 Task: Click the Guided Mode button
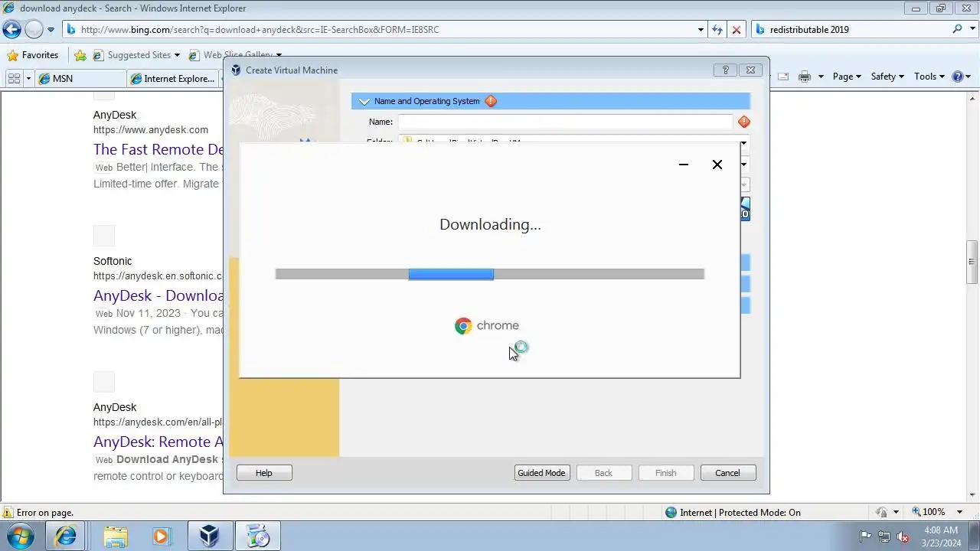pyautogui.click(x=541, y=473)
